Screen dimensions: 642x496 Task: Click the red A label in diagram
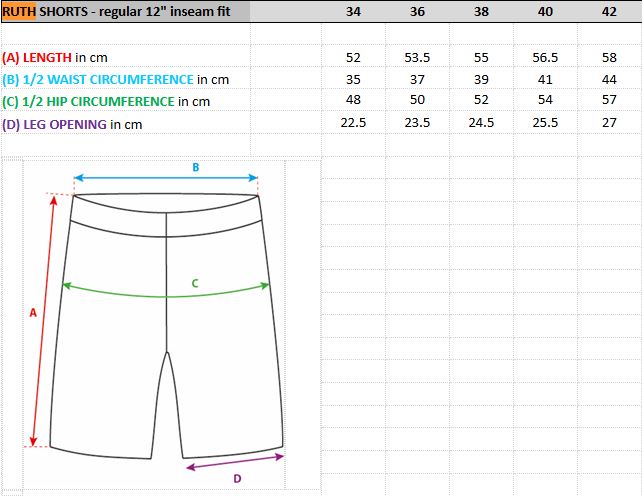tap(33, 313)
